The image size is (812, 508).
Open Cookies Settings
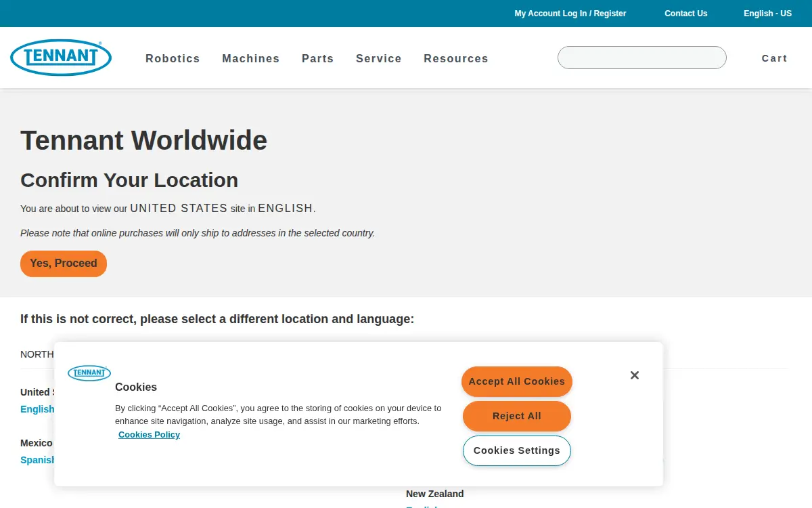pyautogui.click(x=517, y=450)
